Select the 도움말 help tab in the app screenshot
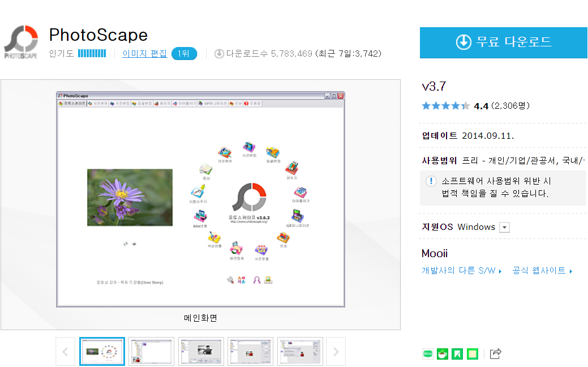Viewport: 588px width, 367px height. tap(252, 103)
